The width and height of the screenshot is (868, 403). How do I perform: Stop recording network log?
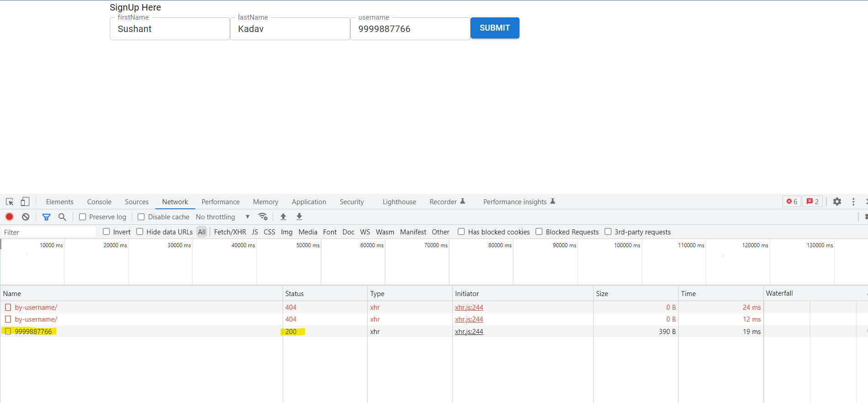point(9,217)
